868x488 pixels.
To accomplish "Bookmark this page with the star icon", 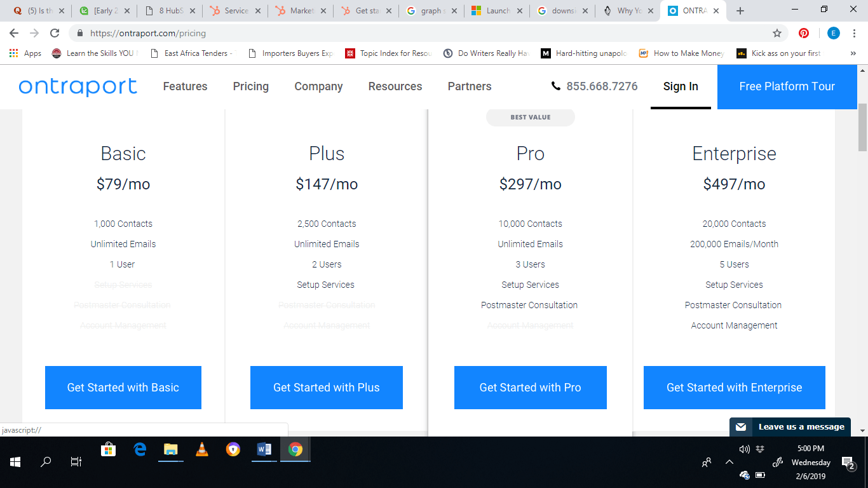I will point(777,33).
